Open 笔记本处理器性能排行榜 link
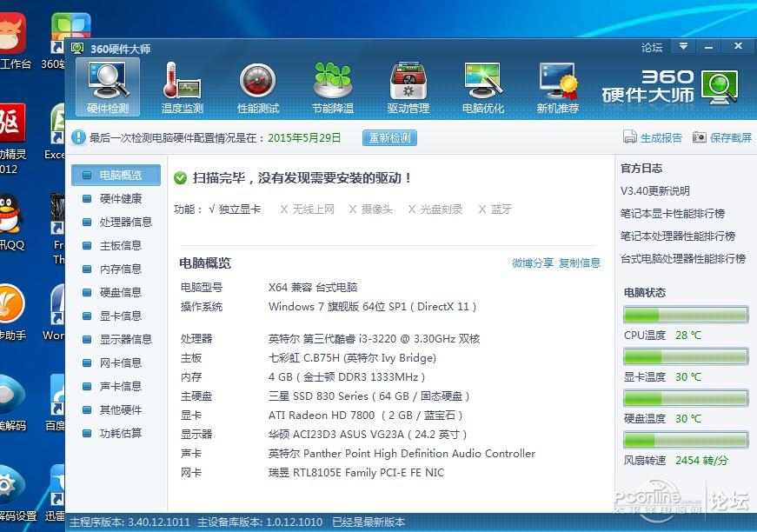The width and height of the screenshot is (757, 532). (x=678, y=236)
